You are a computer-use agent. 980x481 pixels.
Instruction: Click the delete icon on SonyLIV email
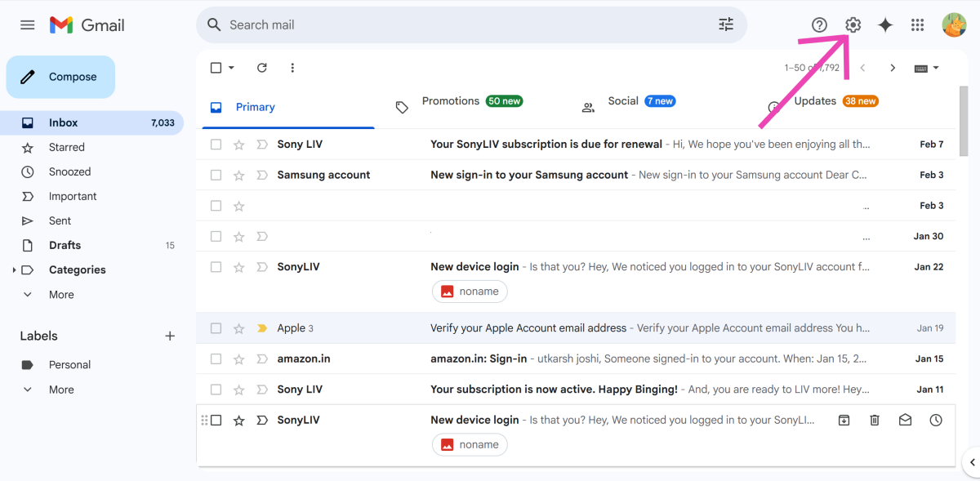point(875,420)
